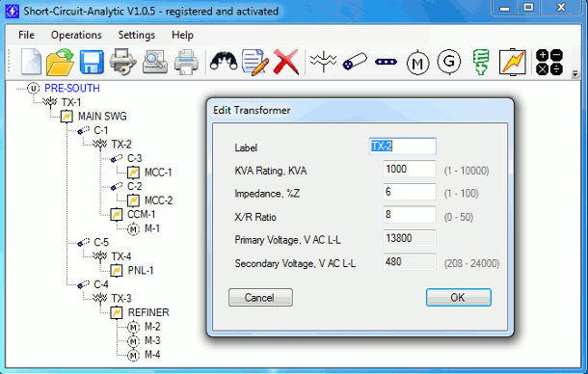The height and width of the screenshot is (374, 588).
Task: Select TX-4 transformer in tree
Action: 121,256
